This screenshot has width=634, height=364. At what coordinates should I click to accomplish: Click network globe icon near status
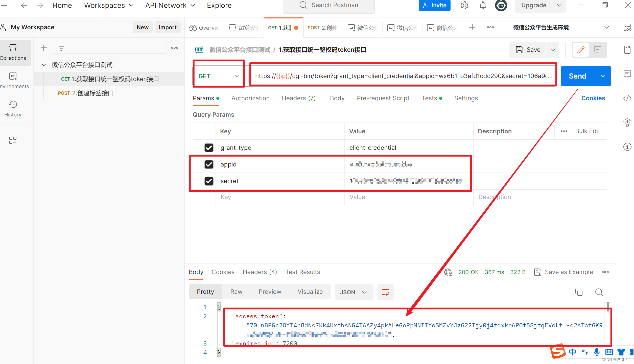pos(448,272)
